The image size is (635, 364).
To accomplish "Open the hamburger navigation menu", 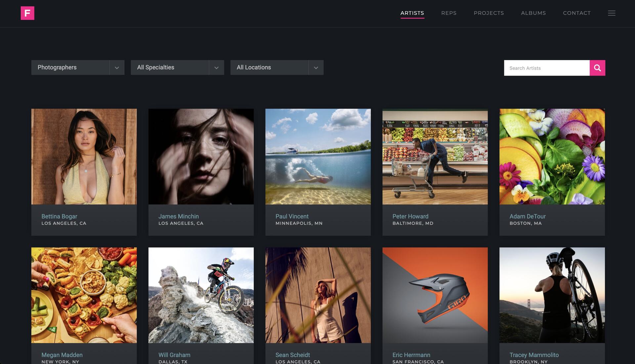I will pyautogui.click(x=612, y=13).
